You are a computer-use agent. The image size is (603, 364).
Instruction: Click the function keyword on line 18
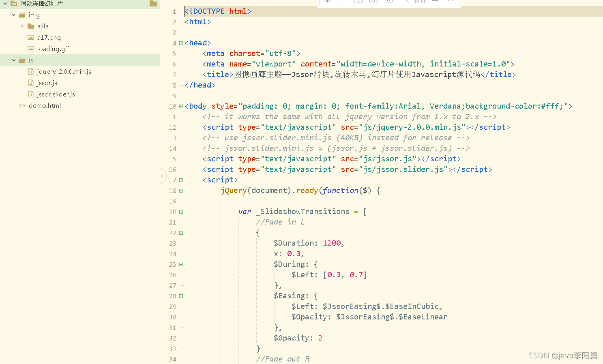pos(341,191)
